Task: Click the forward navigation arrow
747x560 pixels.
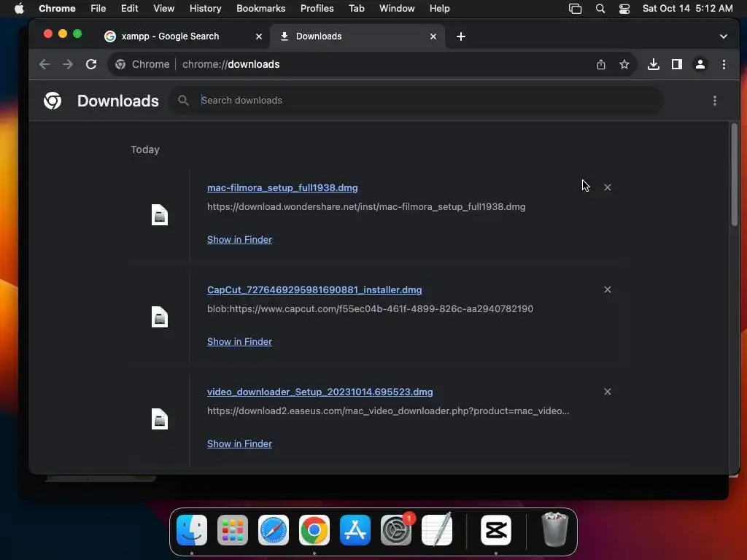Action: (x=68, y=64)
